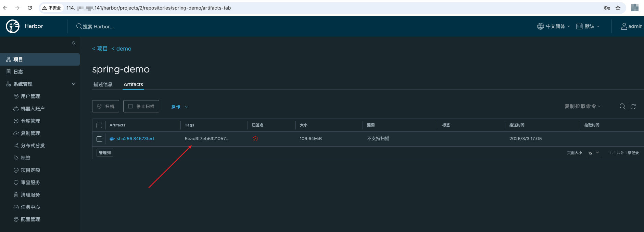This screenshot has height=232, width=644.
Task: Click the unsigned red X status icon
Action: pyautogui.click(x=255, y=139)
